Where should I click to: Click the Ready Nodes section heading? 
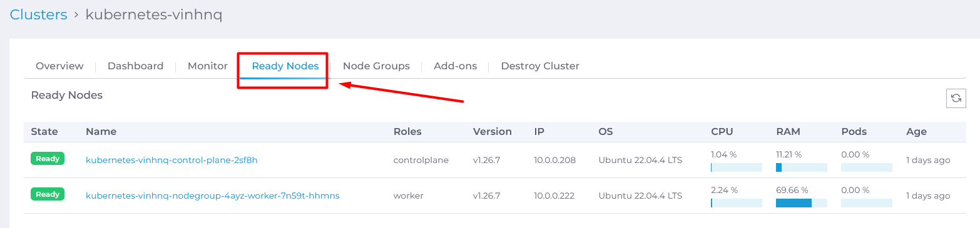click(67, 95)
